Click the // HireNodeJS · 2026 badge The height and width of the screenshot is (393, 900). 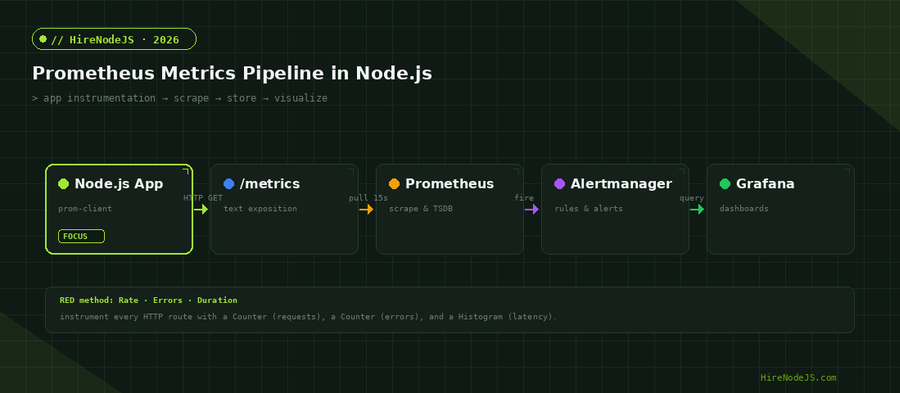point(114,39)
